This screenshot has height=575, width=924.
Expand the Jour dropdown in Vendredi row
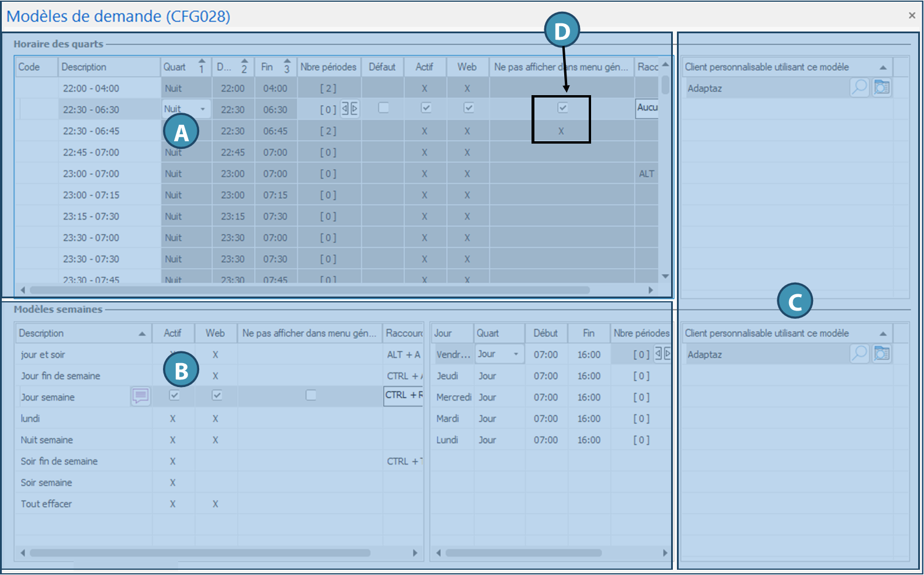pyautogui.click(x=516, y=354)
